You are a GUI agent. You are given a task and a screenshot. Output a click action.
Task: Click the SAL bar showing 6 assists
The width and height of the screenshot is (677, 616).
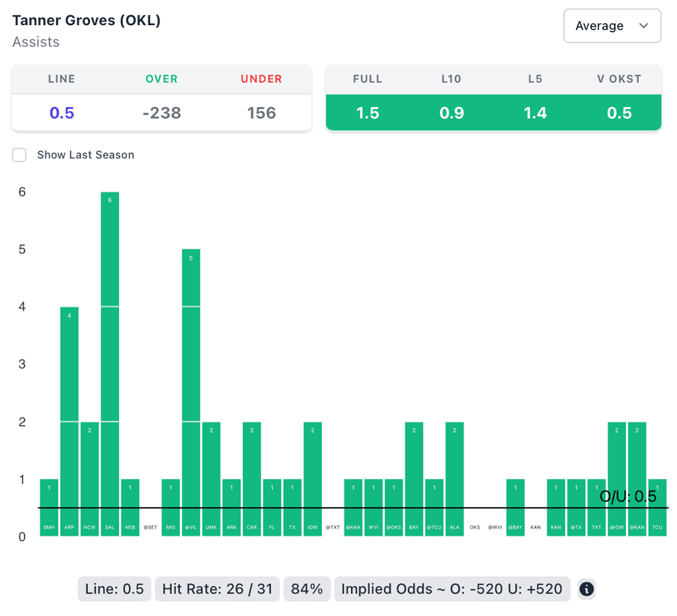click(110, 364)
